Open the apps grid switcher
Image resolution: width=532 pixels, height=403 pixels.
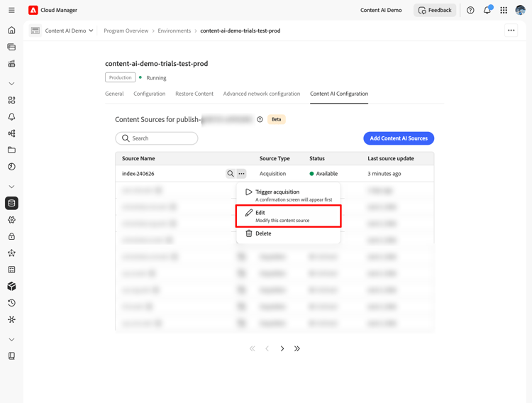point(504,10)
